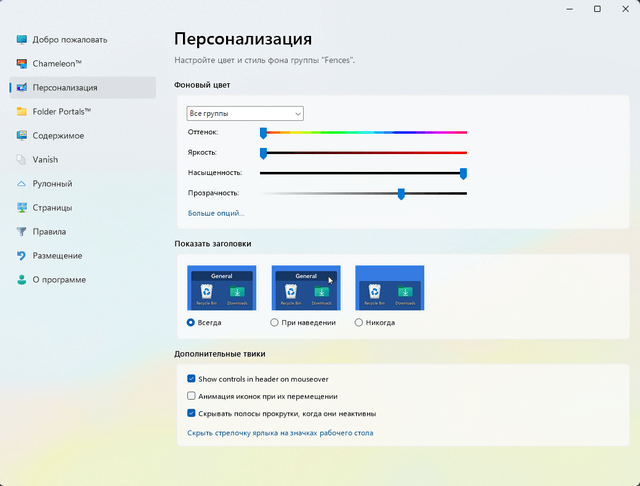Click the Рулонный sidebar icon
The height and width of the screenshot is (486, 640).
pyautogui.click(x=22, y=184)
